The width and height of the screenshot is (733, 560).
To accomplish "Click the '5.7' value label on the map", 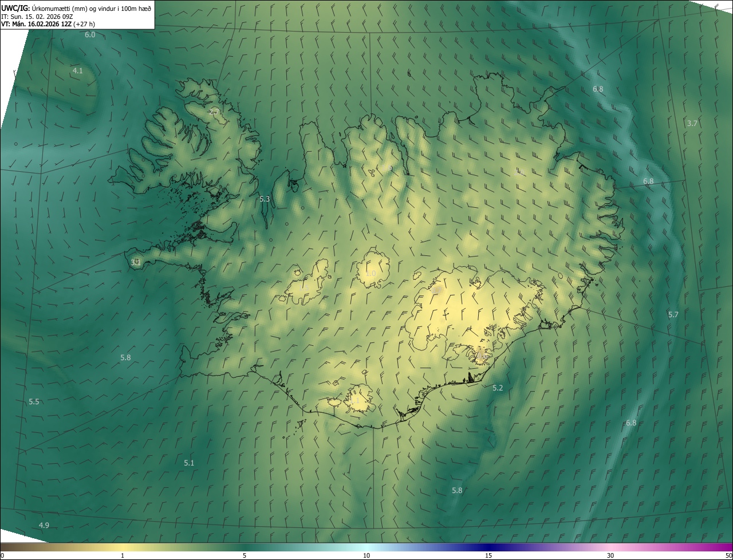I will [x=673, y=315].
